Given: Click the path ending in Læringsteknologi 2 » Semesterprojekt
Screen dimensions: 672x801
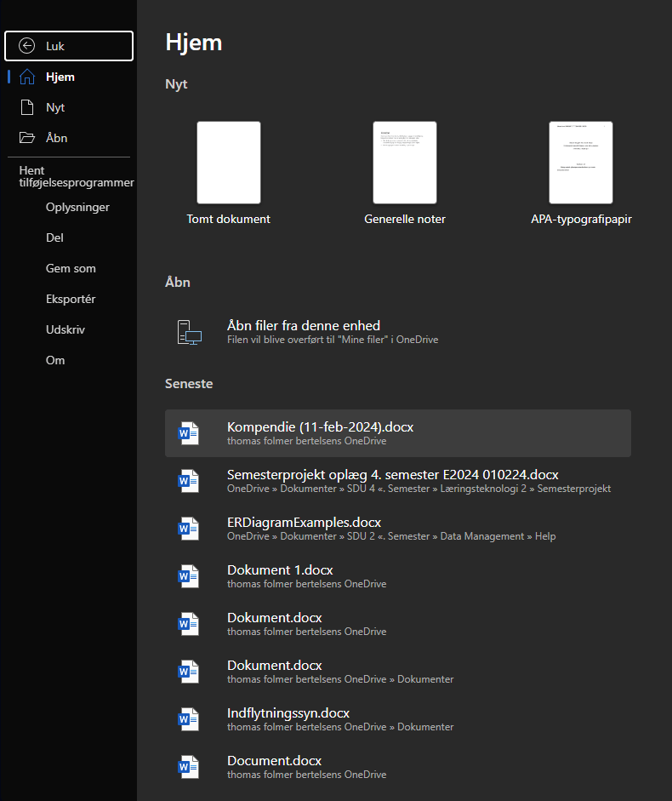Looking at the screenshot, I should tap(419, 489).
